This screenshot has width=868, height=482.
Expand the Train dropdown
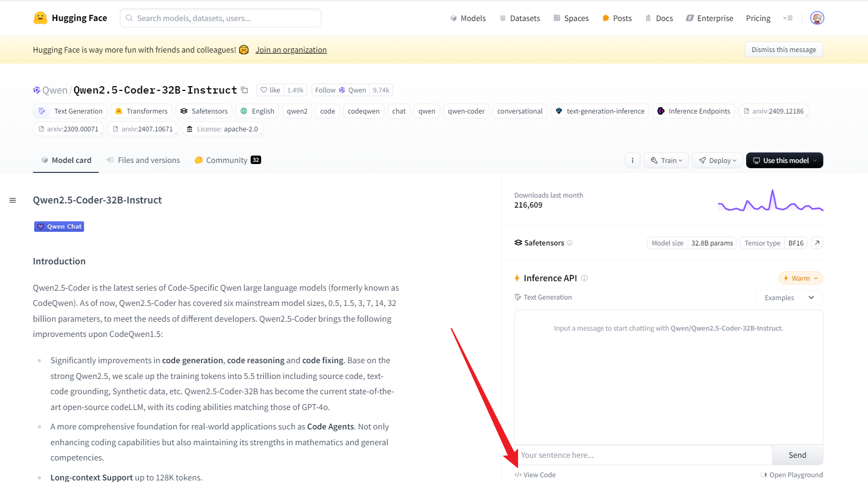point(666,160)
